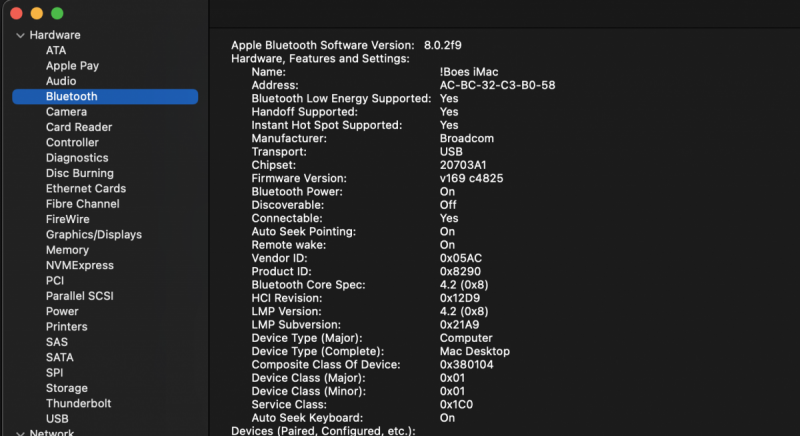This screenshot has height=436, width=800.
Task: Click the Remote wake label
Action: tap(289, 245)
